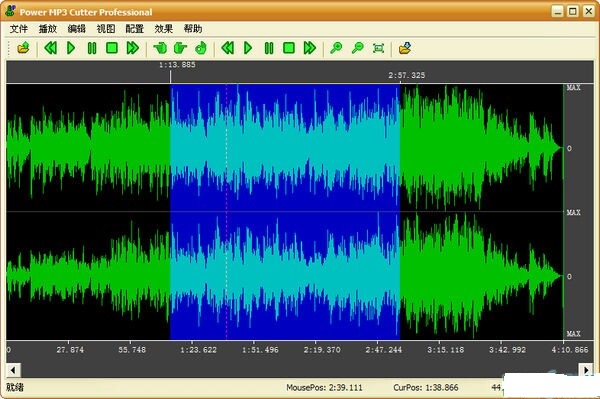This screenshot has width=600, height=399.
Task: Click the timeline label 1:51.496
Action: click(260, 350)
